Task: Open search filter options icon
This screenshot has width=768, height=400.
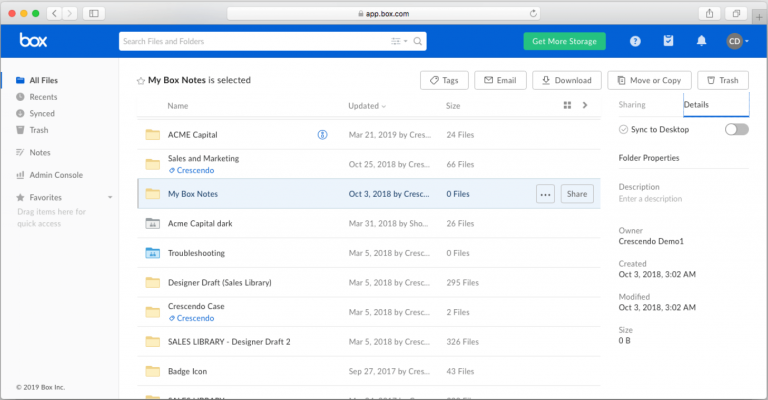Action: pos(399,41)
